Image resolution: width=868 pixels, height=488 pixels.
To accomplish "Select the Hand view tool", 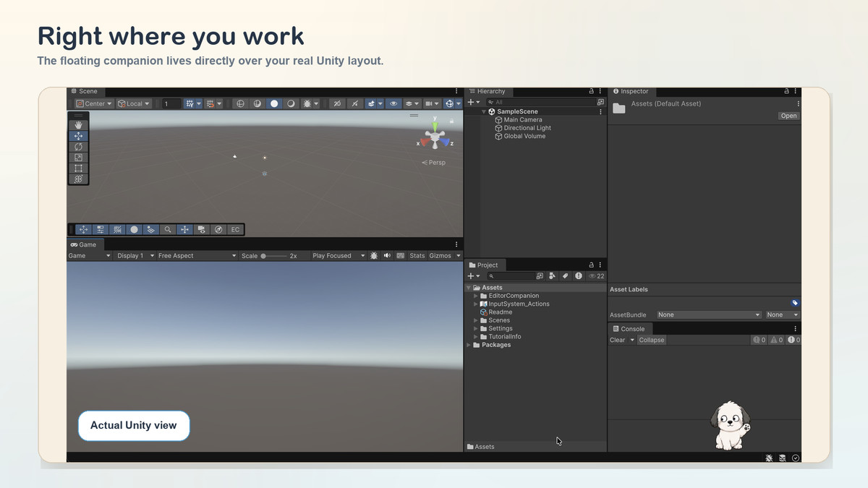I will (x=78, y=125).
